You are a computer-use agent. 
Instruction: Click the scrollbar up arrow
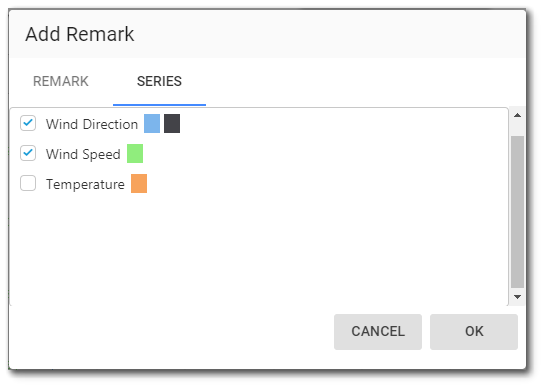(x=517, y=115)
